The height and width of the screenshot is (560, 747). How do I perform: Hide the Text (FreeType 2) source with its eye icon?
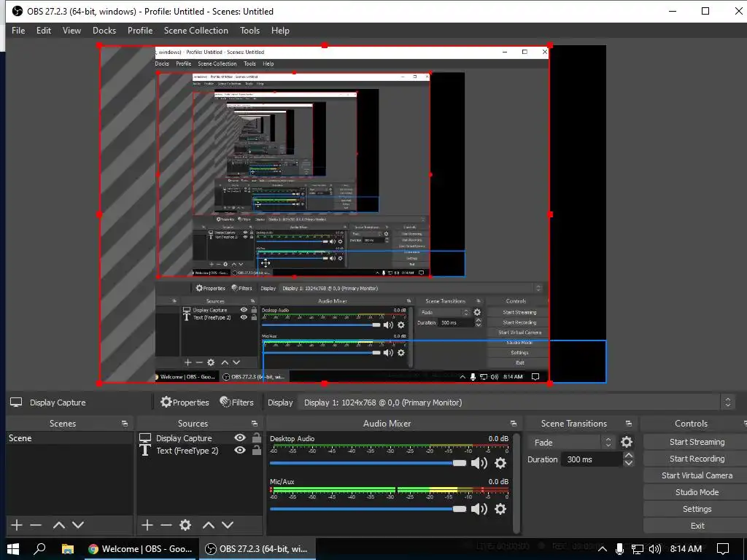240,450
